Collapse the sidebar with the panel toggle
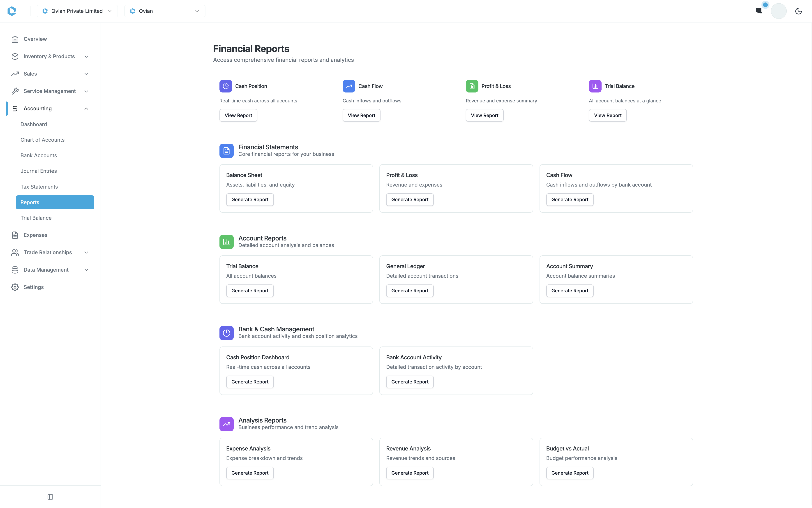The image size is (812, 508). point(50,496)
